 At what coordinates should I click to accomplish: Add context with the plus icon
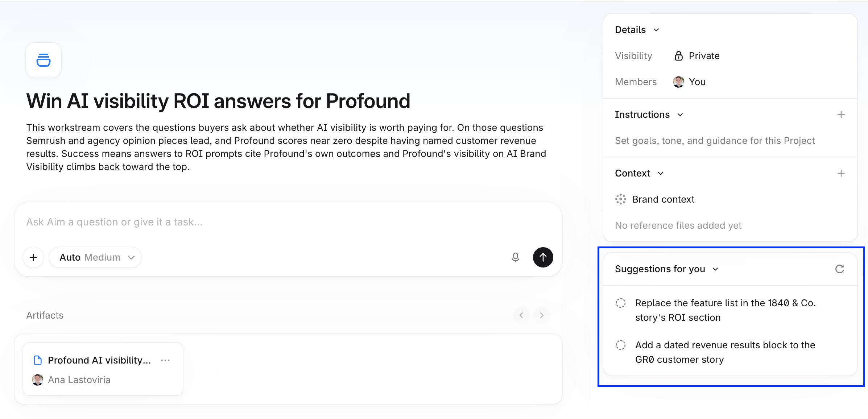(841, 173)
